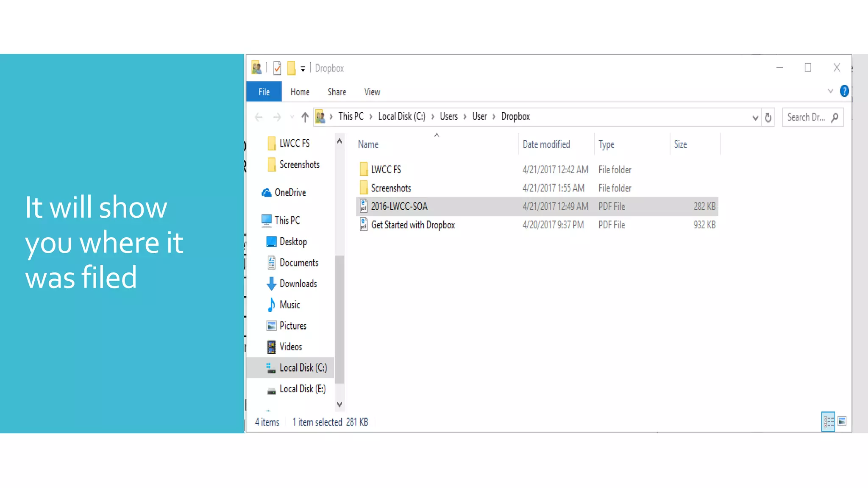This screenshot has width=868, height=488.
Task: Click the New folder icon in title bar
Action: pos(291,68)
